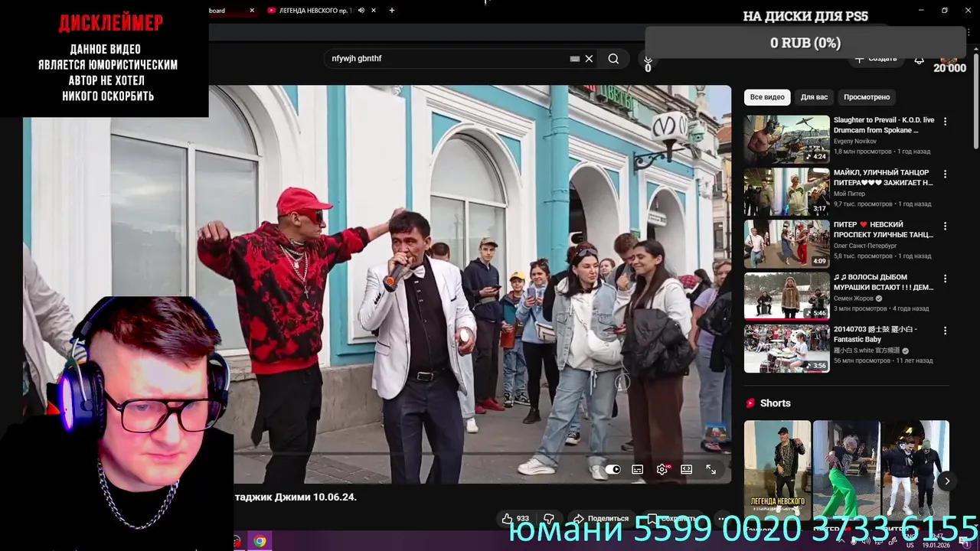Image resolution: width=980 pixels, height=551 pixels.
Task: Open options menu for МАЙКЛ УЛИЧНЫЙ ТАНЦОР video
Action: coord(946,174)
